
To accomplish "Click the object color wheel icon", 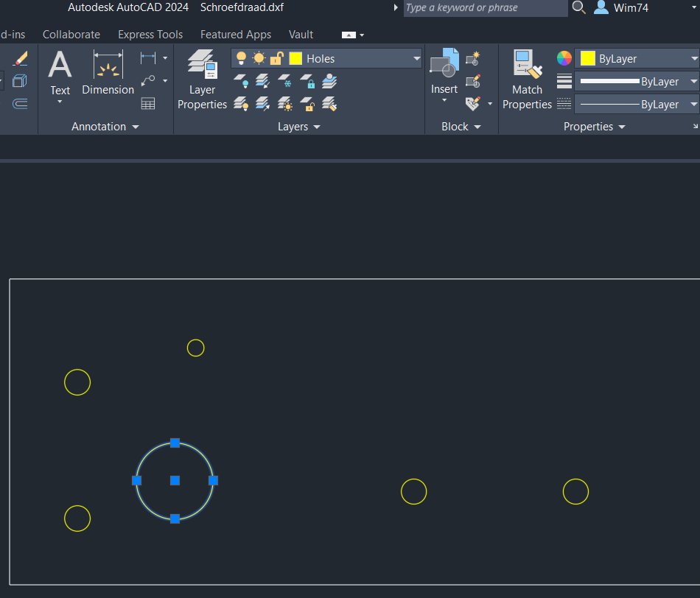I will pos(564,58).
